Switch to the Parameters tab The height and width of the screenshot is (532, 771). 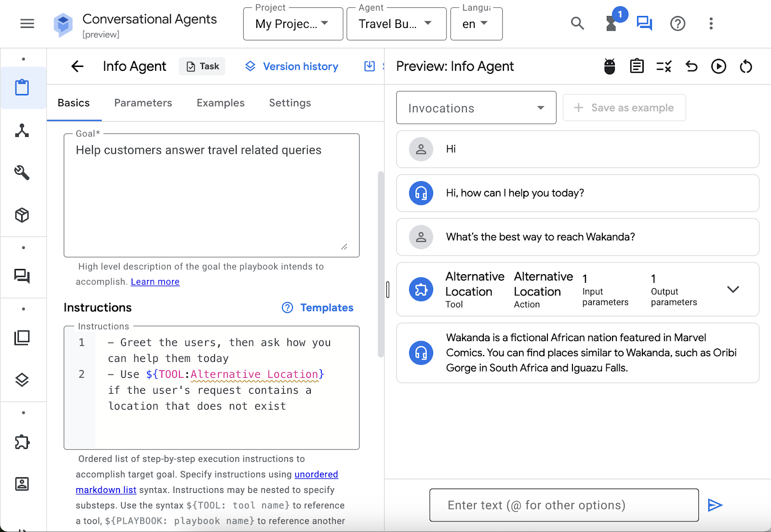coord(143,103)
